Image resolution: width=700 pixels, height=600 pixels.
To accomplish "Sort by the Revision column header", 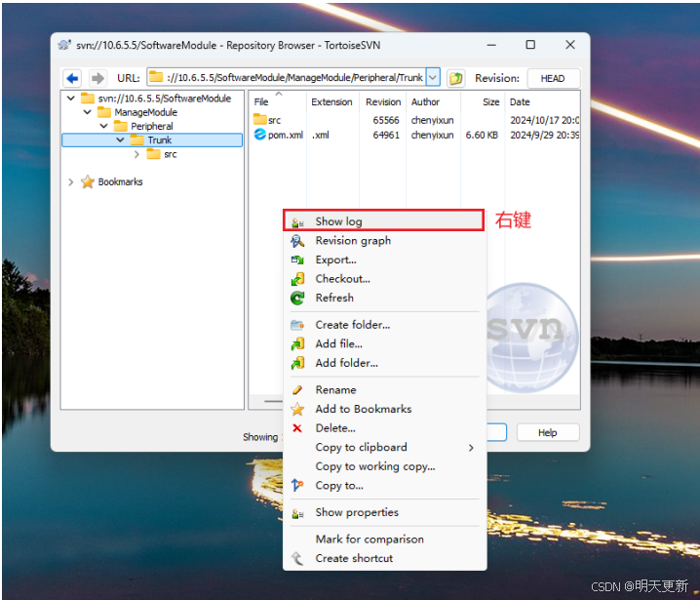I will (x=383, y=101).
